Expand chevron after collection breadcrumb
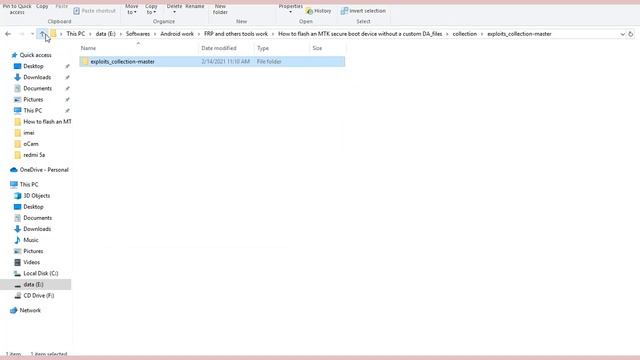 [x=482, y=34]
